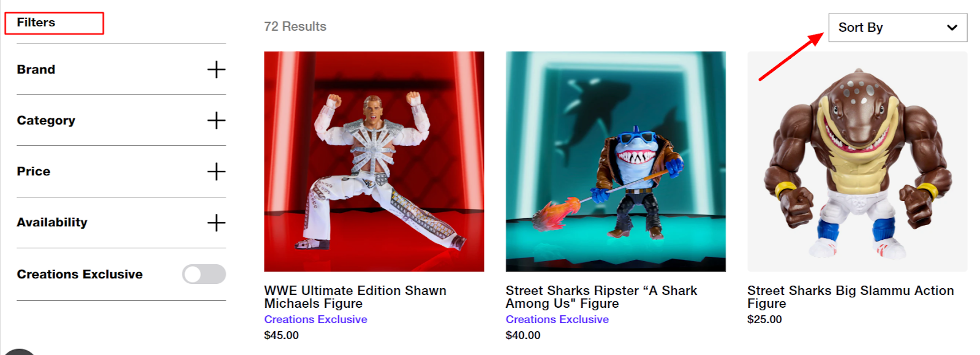Viewport: 980px width, 355px height.
Task: Open Price filter via plus icon
Action: pyautogui.click(x=216, y=171)
